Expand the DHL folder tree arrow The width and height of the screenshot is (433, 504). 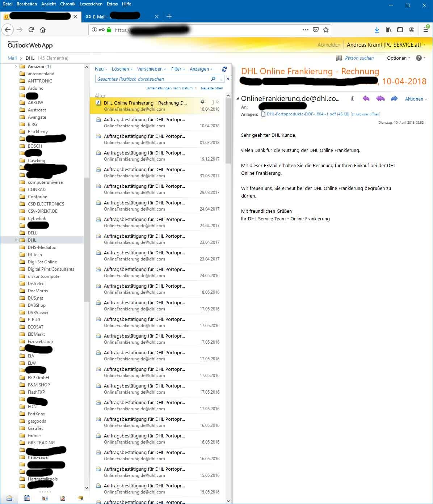tap(16, 240)
